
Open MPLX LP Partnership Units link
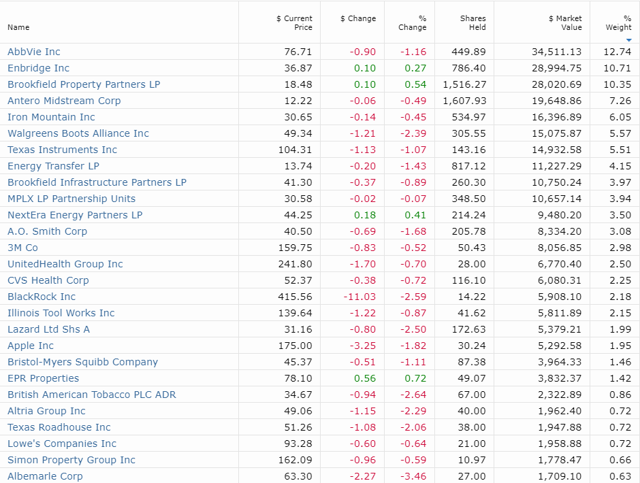pos(71,199)
